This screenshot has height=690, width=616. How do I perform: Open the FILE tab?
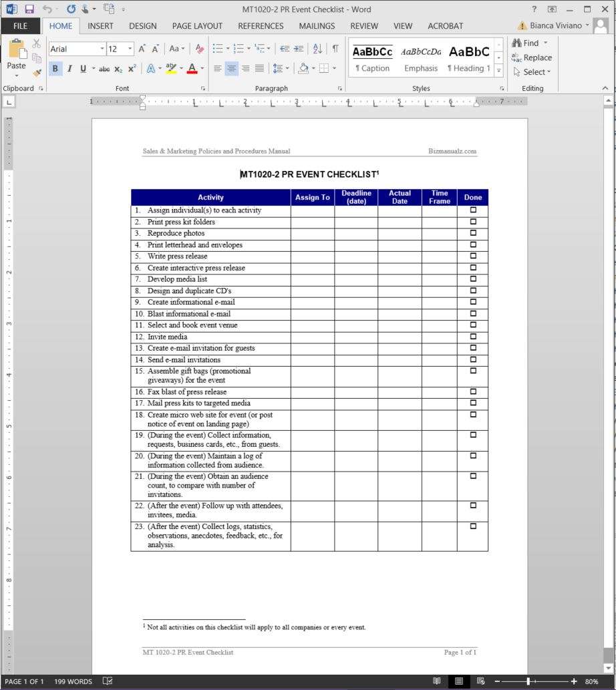20,26
